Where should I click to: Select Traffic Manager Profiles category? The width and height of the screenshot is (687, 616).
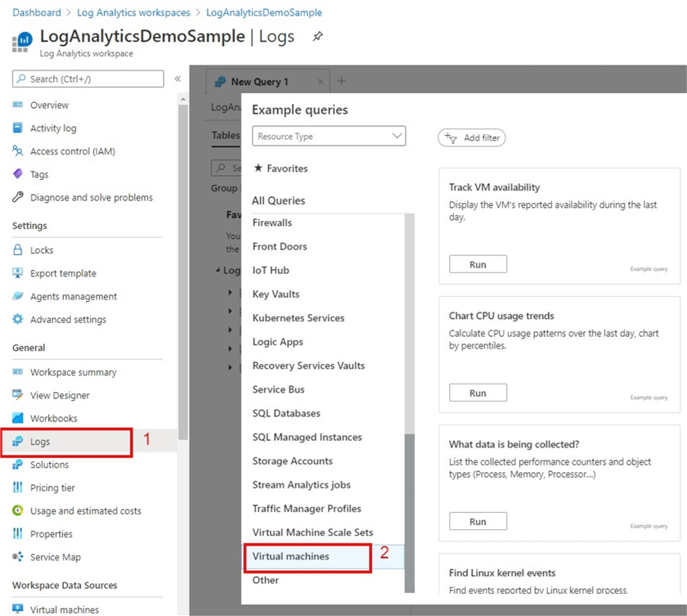(x=307, y=508)
